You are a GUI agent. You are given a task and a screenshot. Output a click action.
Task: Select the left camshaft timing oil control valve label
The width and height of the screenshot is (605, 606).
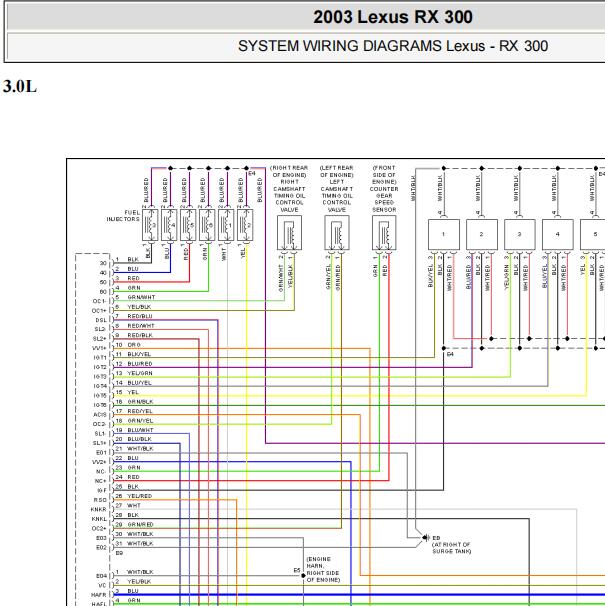tap(337, 189)
